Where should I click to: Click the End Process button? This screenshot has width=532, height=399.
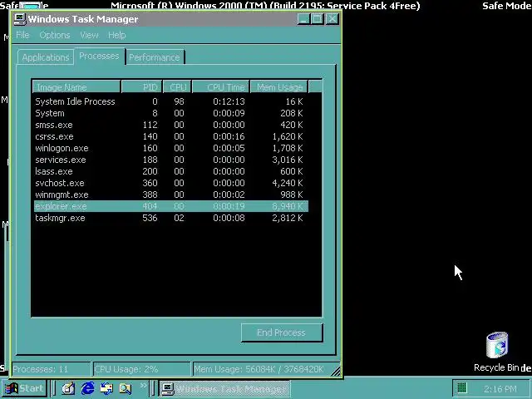tap(282, 332)
